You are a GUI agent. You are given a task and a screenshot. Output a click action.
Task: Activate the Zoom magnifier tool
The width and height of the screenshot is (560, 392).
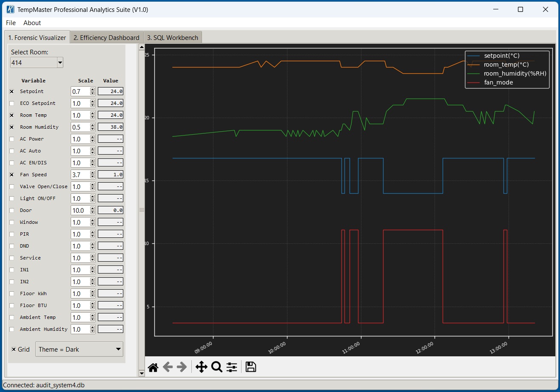(x=217, y=367)
